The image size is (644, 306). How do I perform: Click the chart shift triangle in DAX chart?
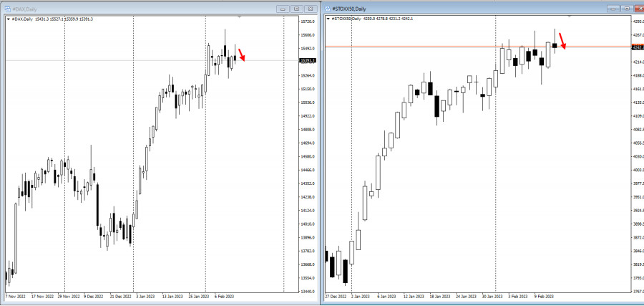coord(240,17)
